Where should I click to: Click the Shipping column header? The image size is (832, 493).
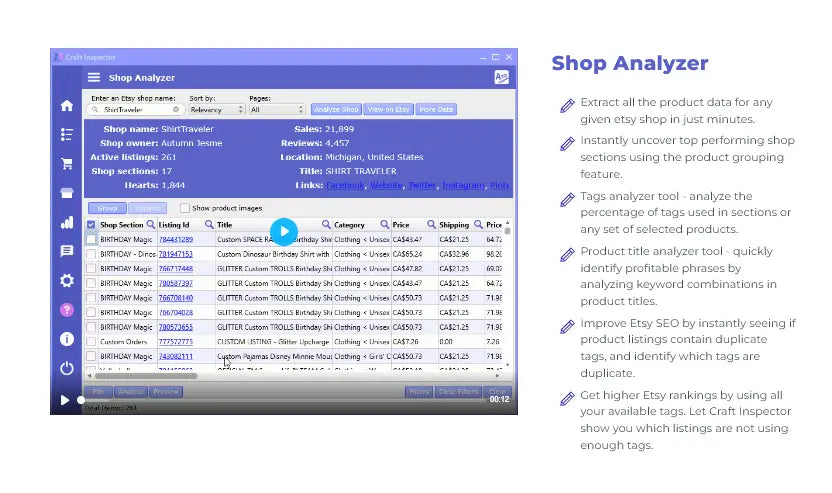pyautogui.click(x=454, y=225)
